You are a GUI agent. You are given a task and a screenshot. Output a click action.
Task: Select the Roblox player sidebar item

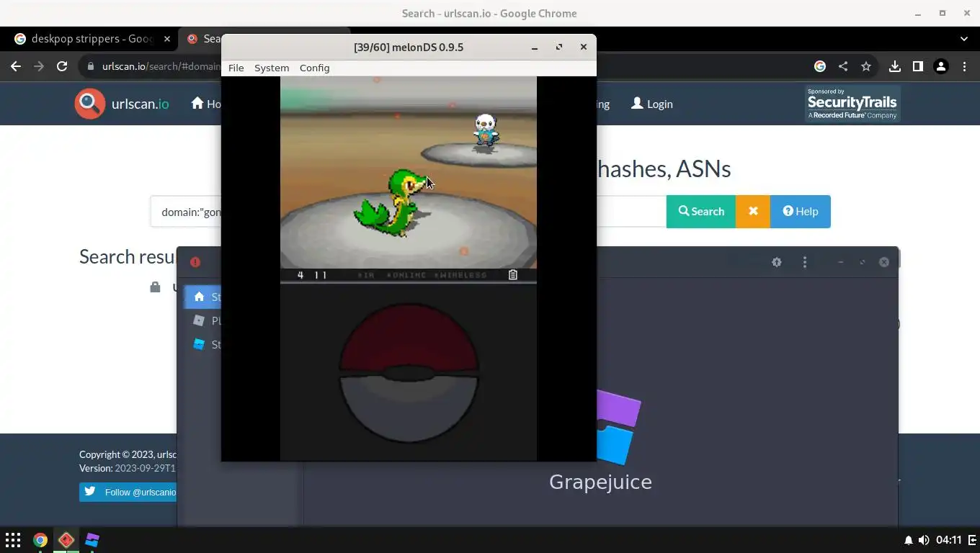(202, 320)
